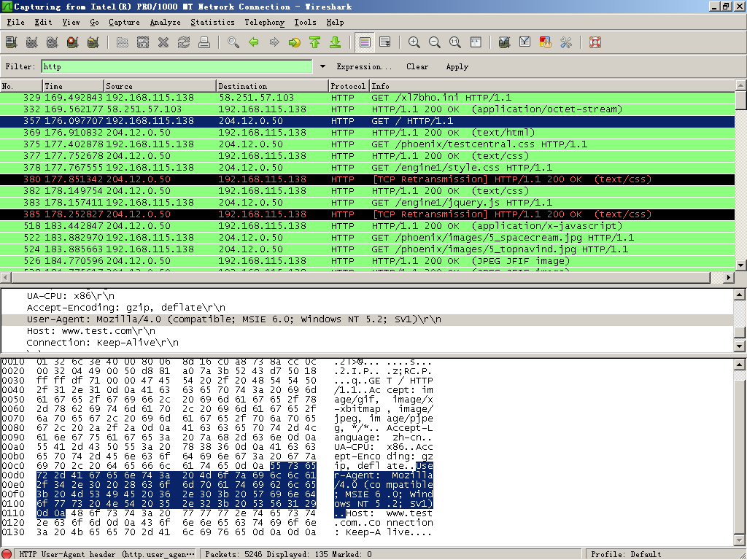Stop the running capture icon
747x560 pixels.
[73, 42]
